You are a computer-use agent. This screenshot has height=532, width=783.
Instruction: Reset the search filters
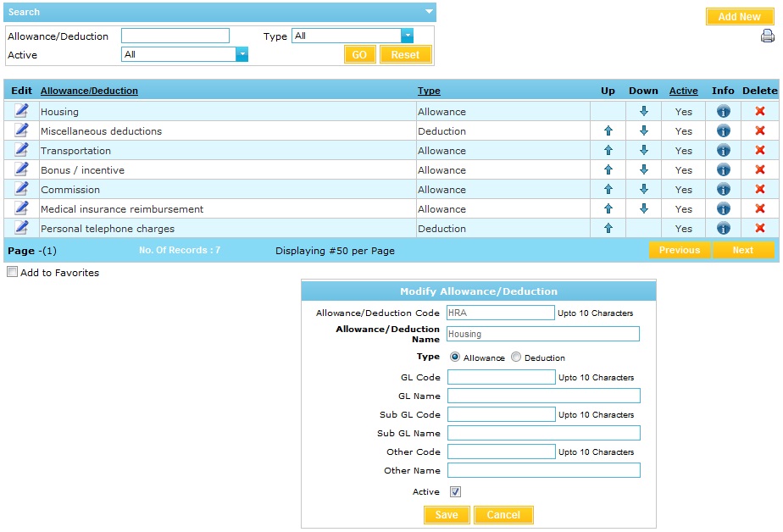click(405, 54)
